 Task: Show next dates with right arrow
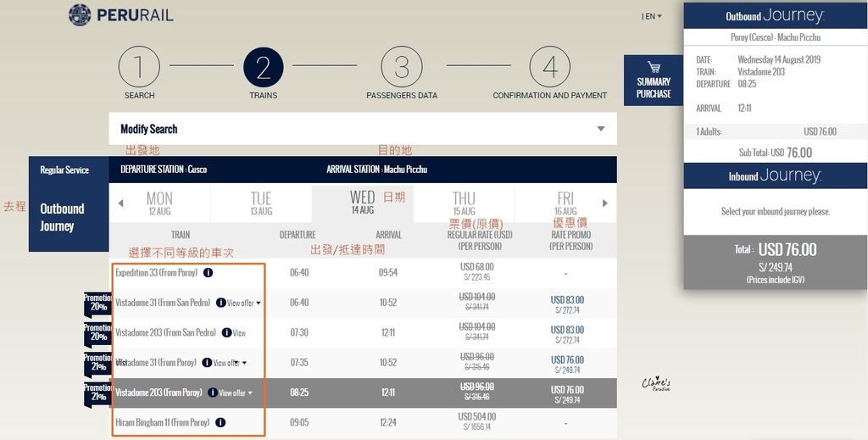tap(604, 203)
